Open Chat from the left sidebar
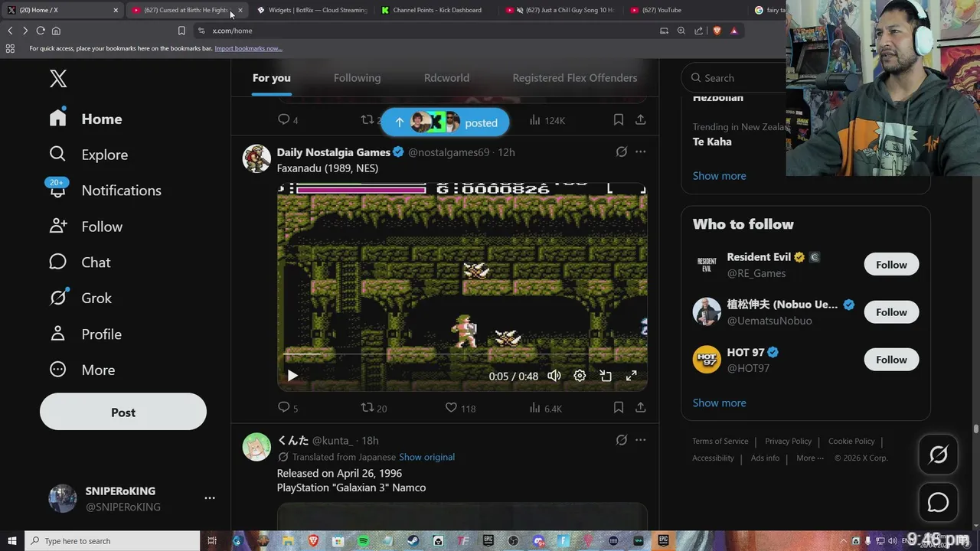This screenshot has width=980, height=551. [80, 262]
